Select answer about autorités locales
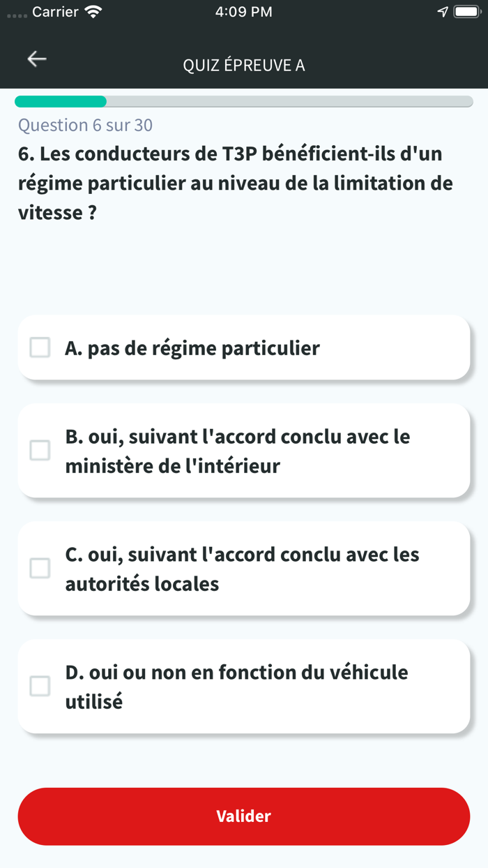This screenshot has height=868, width=488. pos(244,569)
